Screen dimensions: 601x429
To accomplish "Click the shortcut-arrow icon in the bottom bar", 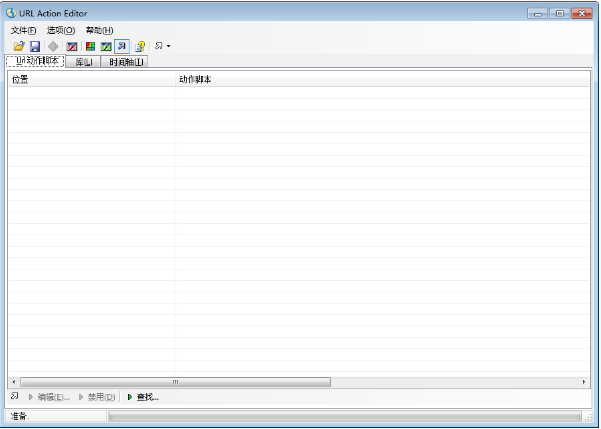I will (x=15, y=396).
